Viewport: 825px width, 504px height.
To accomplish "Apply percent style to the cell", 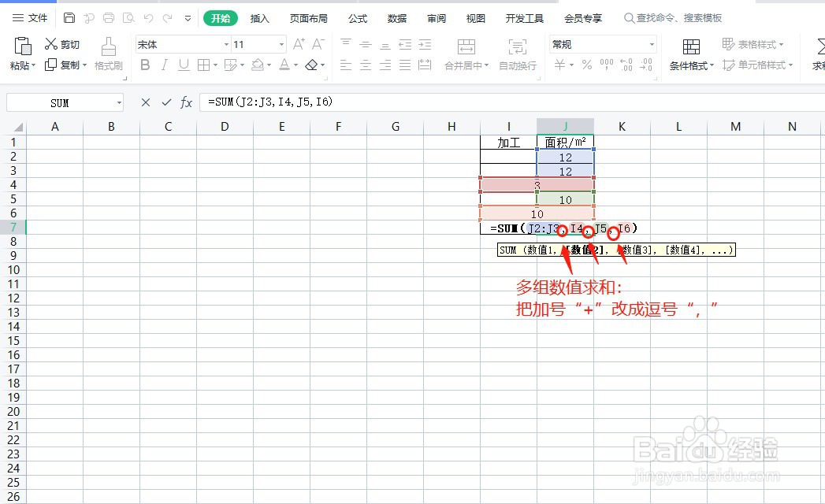I will tap(587, 65).
